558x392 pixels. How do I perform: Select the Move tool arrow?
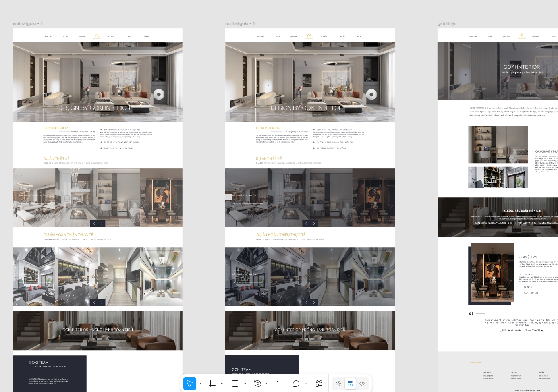pyautogui.click(x=190, y=384)
